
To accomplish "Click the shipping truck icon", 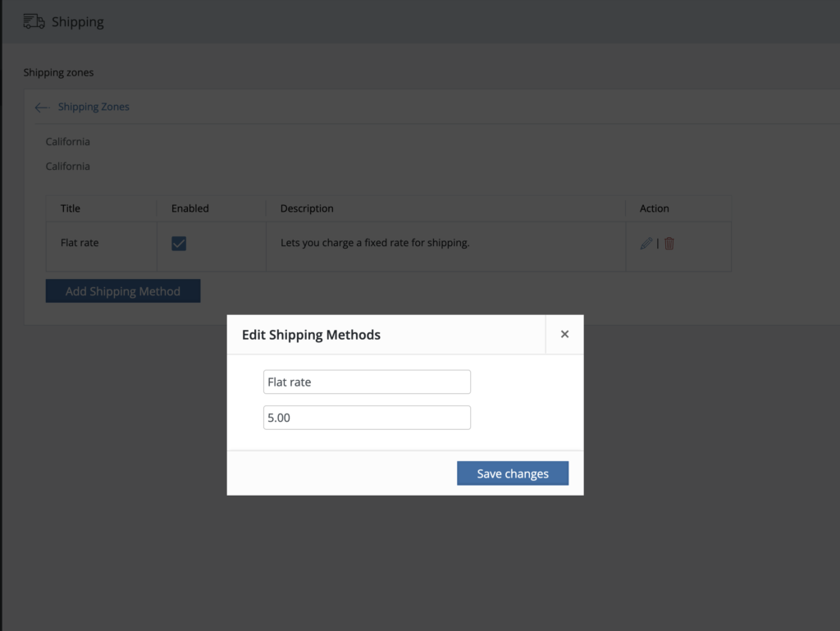I will [x=34, y=22].
